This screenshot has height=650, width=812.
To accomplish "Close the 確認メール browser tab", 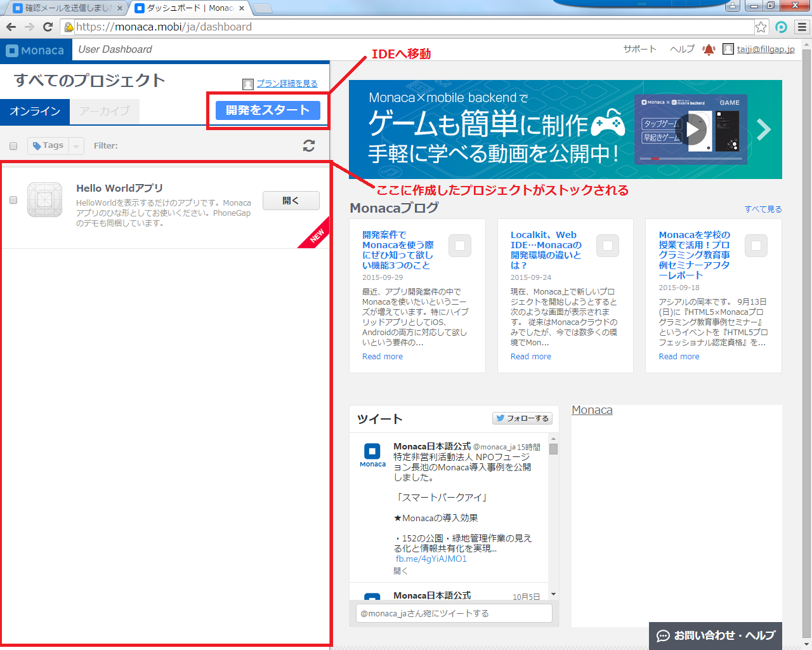I will (x=120, y=8).
